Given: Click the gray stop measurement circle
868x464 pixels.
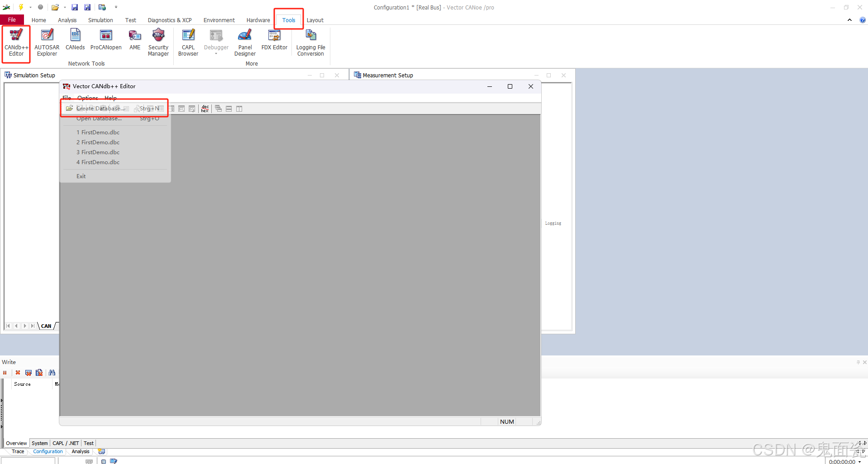Looking at the screenshot, I should 40,7.
